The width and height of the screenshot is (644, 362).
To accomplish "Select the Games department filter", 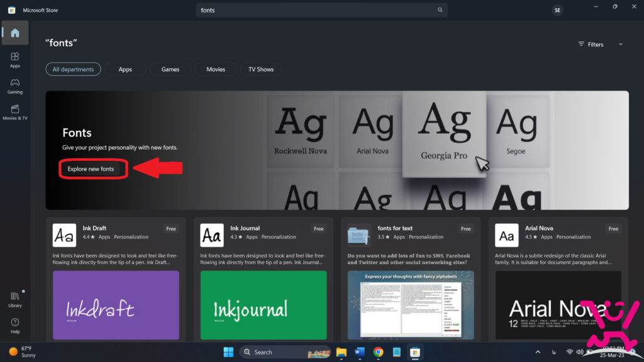I will coord(170,69).
